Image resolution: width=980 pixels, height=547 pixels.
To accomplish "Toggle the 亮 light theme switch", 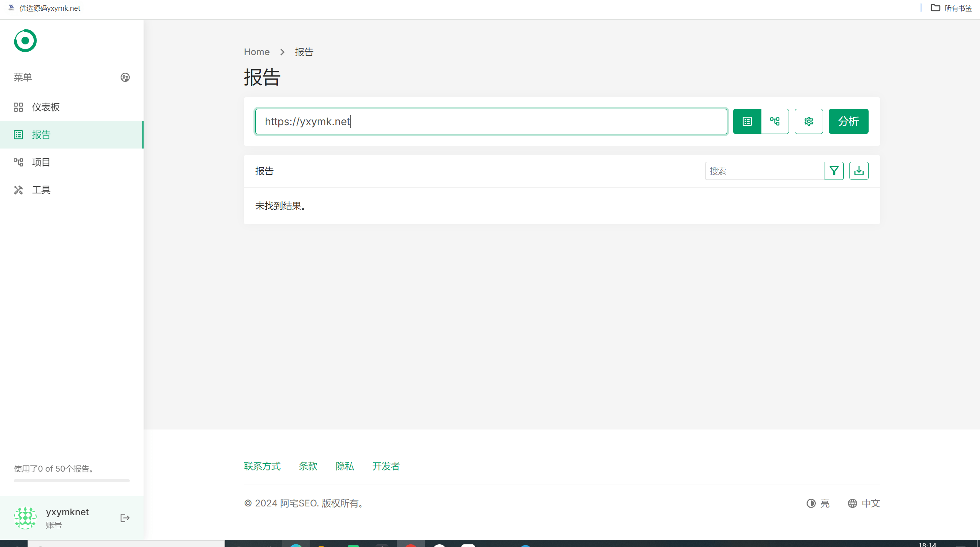I will tap(818, 503).
